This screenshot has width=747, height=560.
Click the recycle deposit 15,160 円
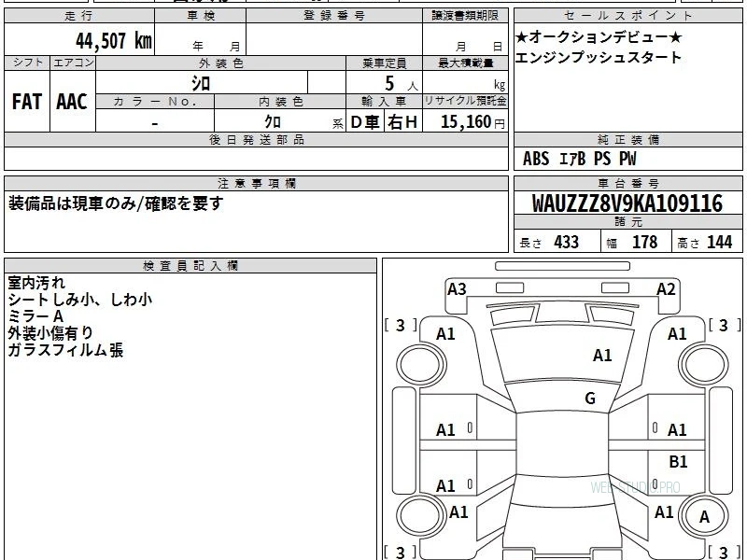(x=472, y=122)
